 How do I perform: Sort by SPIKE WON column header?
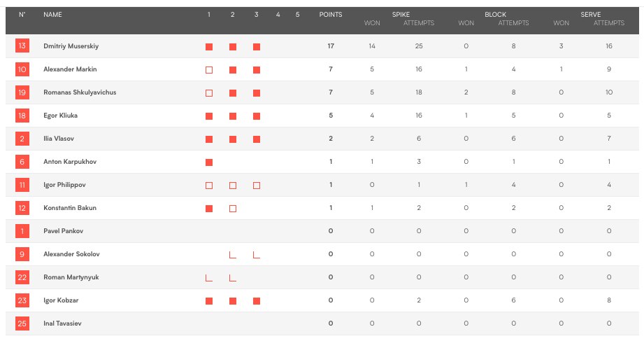pos(372,23)
